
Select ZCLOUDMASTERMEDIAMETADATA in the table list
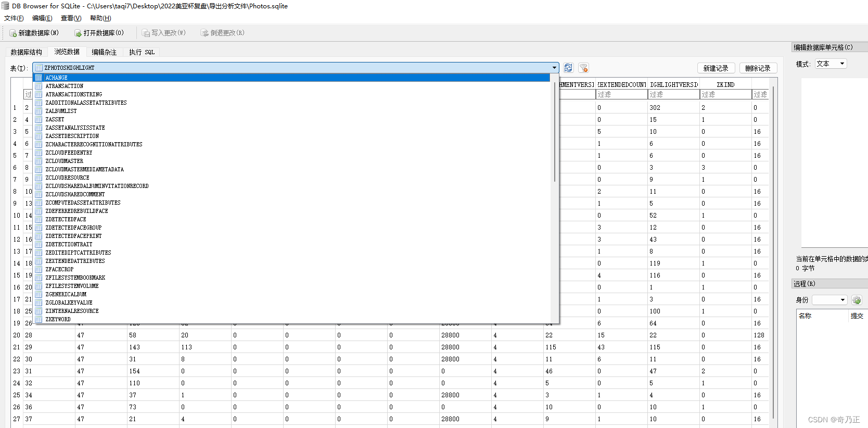click(292, 169)
